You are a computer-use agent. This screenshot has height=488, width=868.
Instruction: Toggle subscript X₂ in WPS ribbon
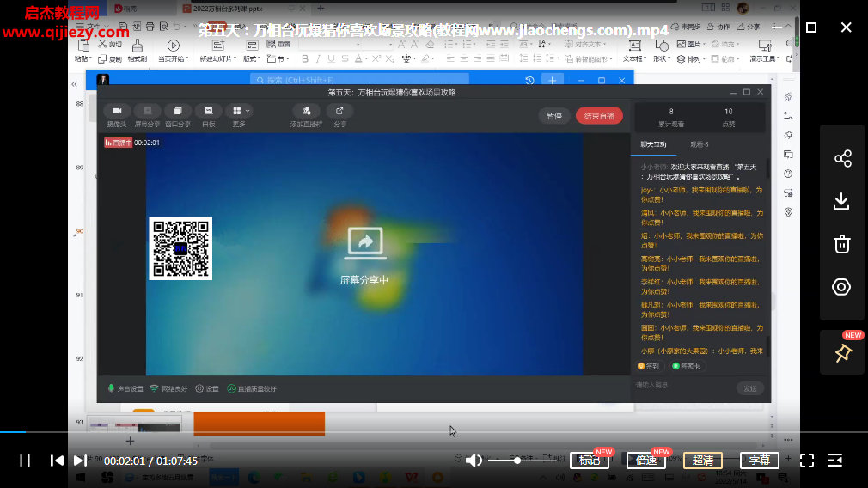[x=390, y=58]
